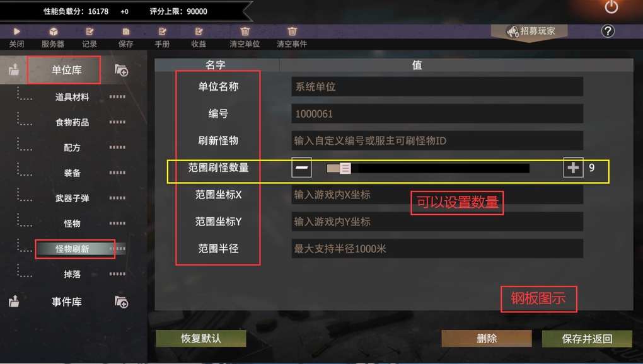643x364 pixels.
Task: Expand the 事件库 event library section
Action: coord(66,302)
